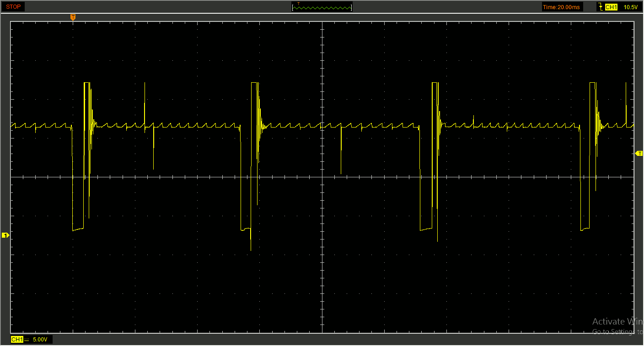Click the center crosshair of the graticule
The image size is (644, 346).
click(x=322, y=177)
